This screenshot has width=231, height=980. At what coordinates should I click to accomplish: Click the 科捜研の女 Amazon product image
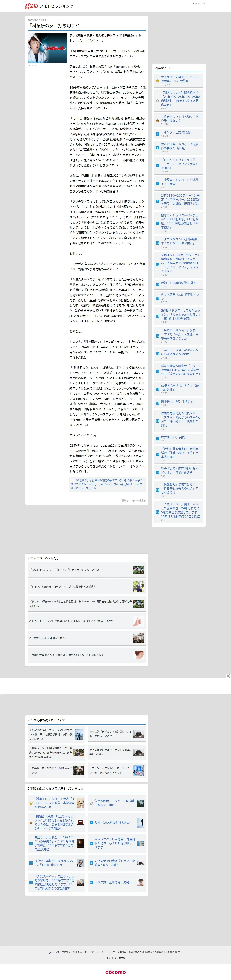tap(47, 48)
